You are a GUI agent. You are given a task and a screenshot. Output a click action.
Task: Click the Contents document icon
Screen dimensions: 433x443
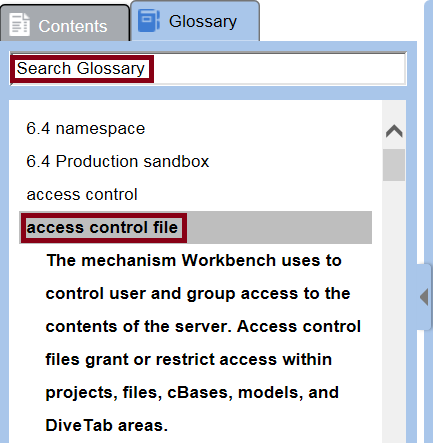click(x=19, y=24)
